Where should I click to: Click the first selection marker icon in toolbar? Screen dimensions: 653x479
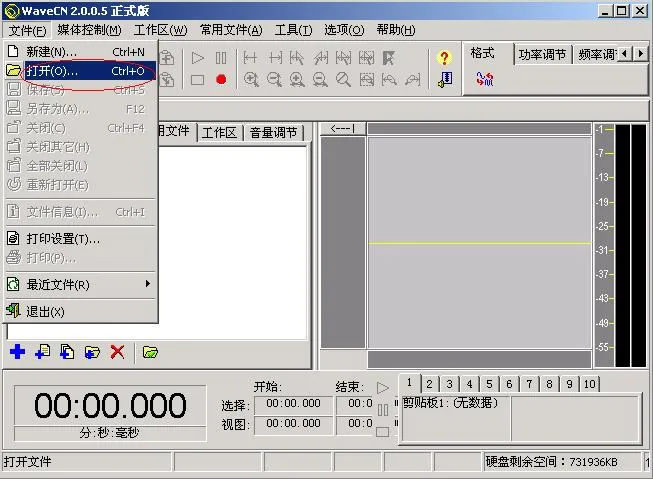coord(250,58)
